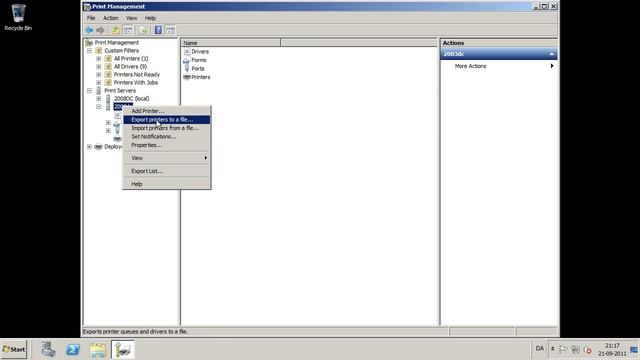Go back with the blue Back arrow
The height and width of the screenshot is (360, 640).
click(89, 30)
